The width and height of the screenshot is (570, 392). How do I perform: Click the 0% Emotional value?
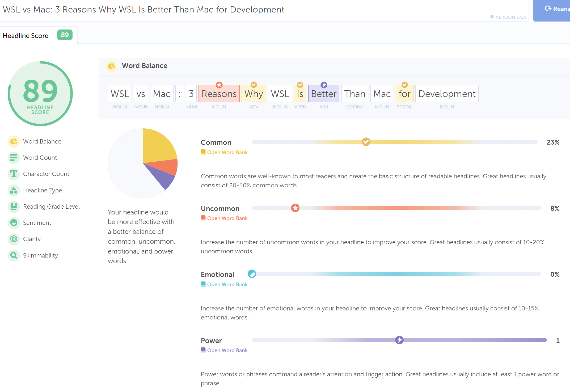pyautogui.click(x=555, y=274)
